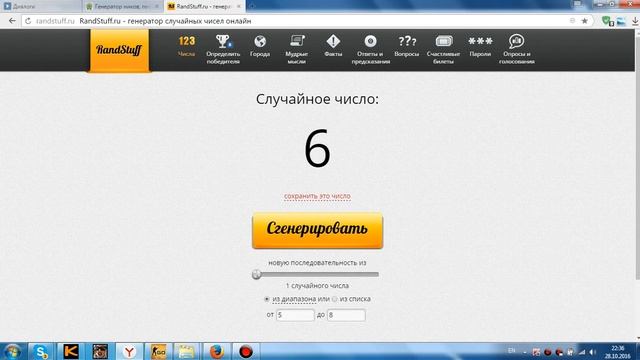Viewport: 640px width, 360px height.
Task: Open the globe icon Города
Action: [260, 41]
